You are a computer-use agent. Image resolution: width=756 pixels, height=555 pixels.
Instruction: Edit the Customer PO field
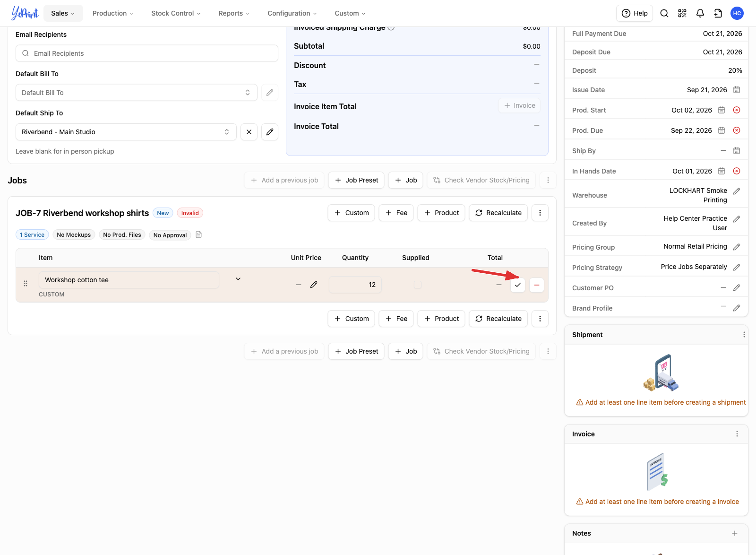[x=737, y=288]
